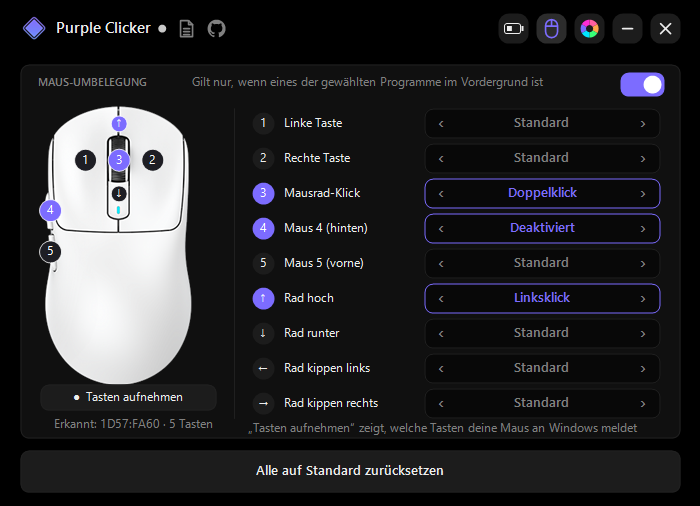Click purple badge 4 beside Maus 4 (hinten)

[x=263, y=228]
